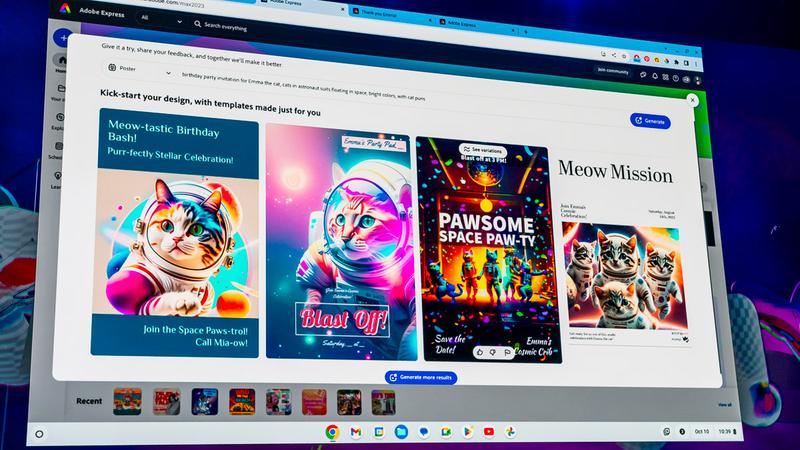Screen dimensions: 800x450
Task: Select the Meow Mission template
Action: (624, 250)
